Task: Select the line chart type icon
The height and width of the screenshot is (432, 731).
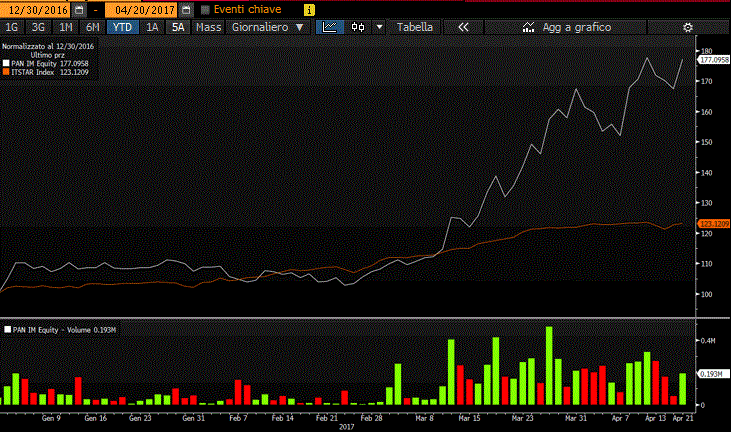Action: pos(328,27)
